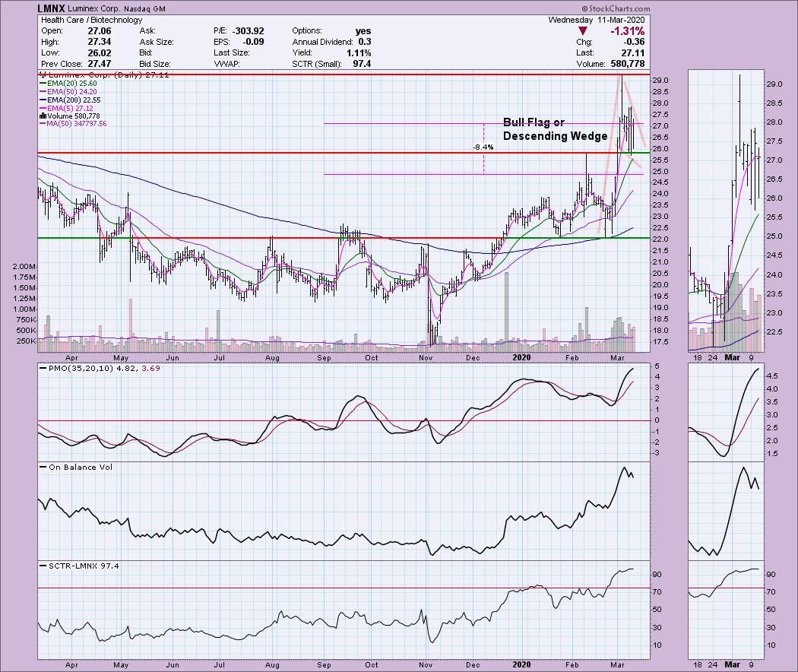The height and width of the screenshot is (672, 798).
Task: Click the VWAP label
Action: tap(227, 64)
